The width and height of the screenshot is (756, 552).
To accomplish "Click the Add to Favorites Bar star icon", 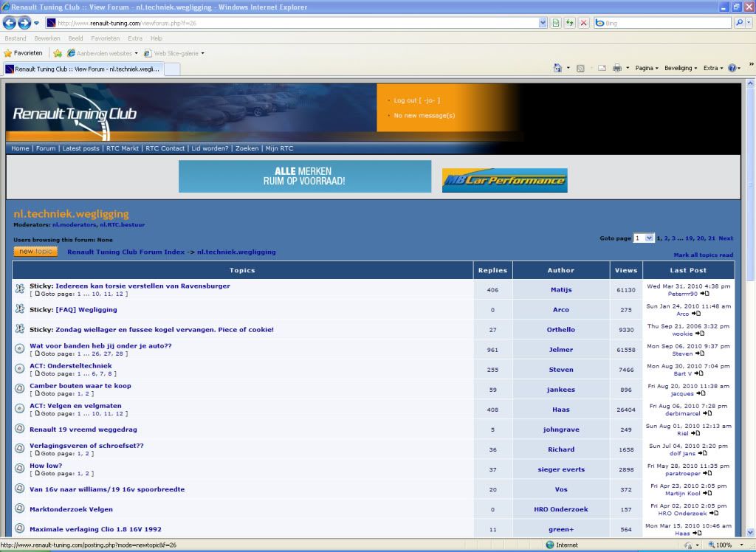I will pyautogui.click(x=58, y=53).
